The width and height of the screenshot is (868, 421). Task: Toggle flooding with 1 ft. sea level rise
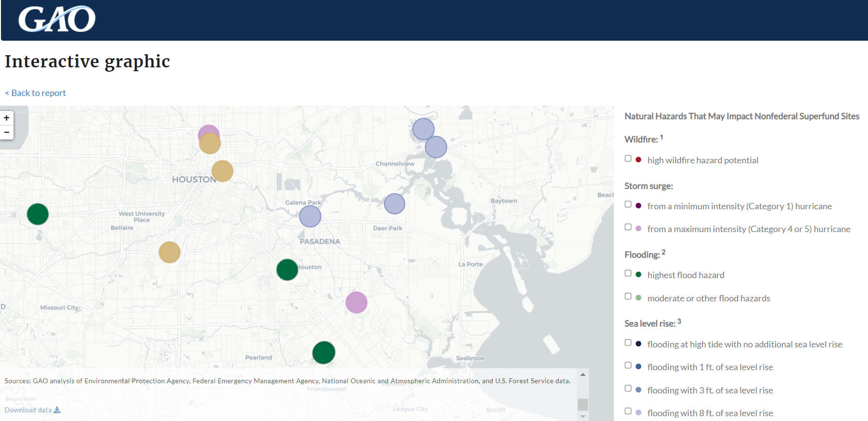(x=628, y=365)
